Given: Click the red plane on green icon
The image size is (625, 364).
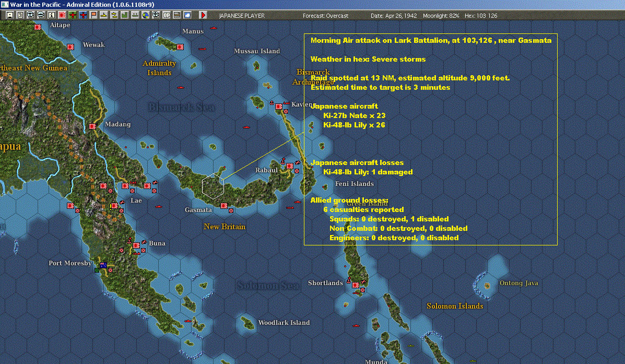Looking at the screenshot, I should pos(73,15).
